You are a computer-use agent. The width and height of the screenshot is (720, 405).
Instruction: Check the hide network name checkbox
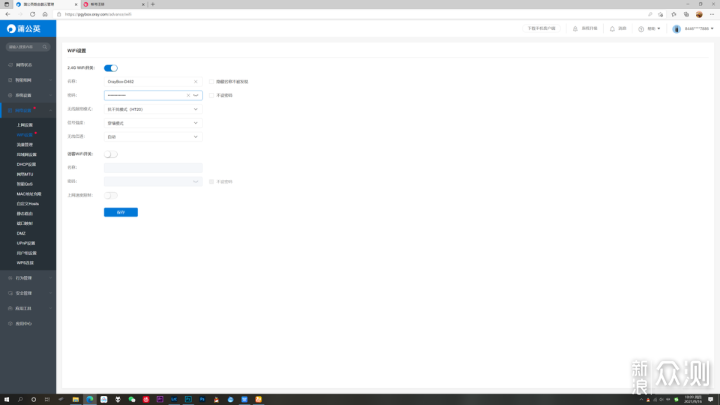(211, 82)
